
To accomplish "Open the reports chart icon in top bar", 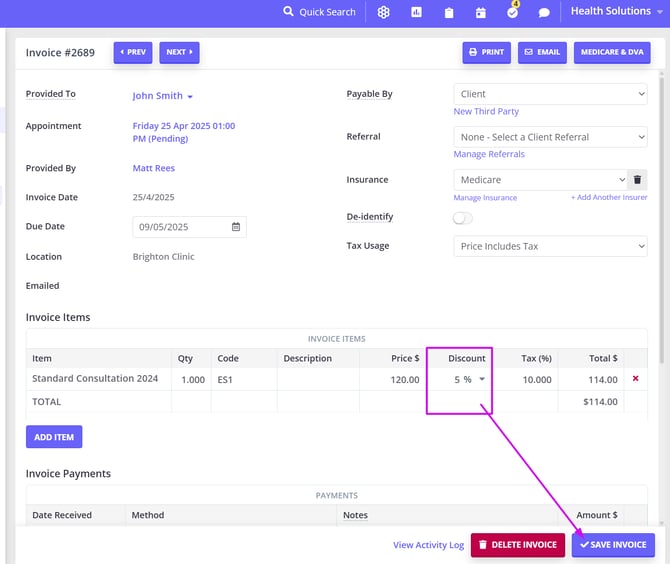I will [416, 12].
